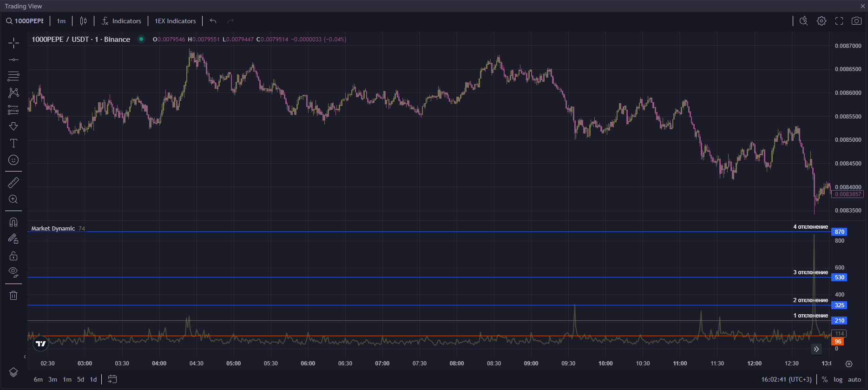Viewport: 868px width, 390px height.
Task: Click the zoom in magnifier tool
Action: click(13, 199)
